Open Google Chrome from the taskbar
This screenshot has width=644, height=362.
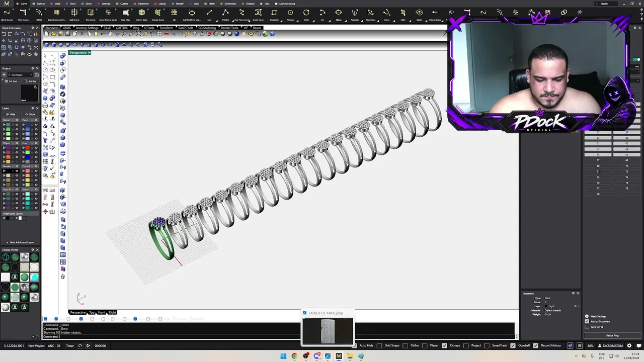[x=294, y=356]
